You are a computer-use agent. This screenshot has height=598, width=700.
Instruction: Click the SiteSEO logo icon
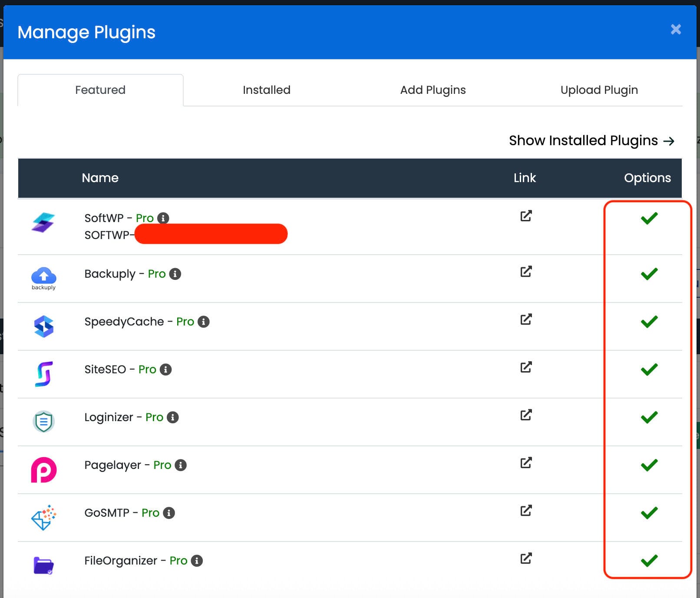pyautogui.click(x=44, y=374)
